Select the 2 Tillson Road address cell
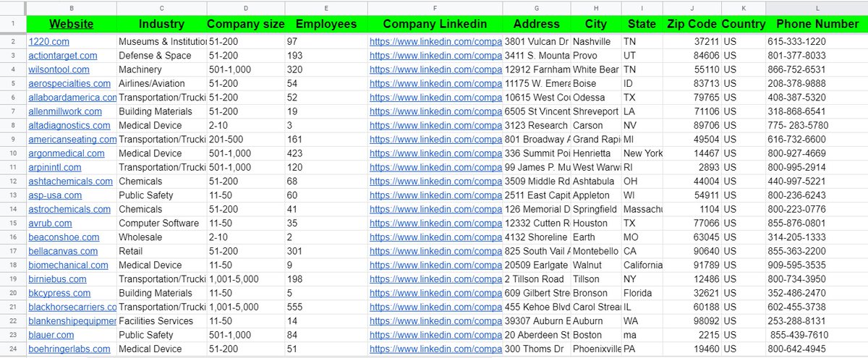868x358 pixels. pyautogui.click(x=537, y=279)
